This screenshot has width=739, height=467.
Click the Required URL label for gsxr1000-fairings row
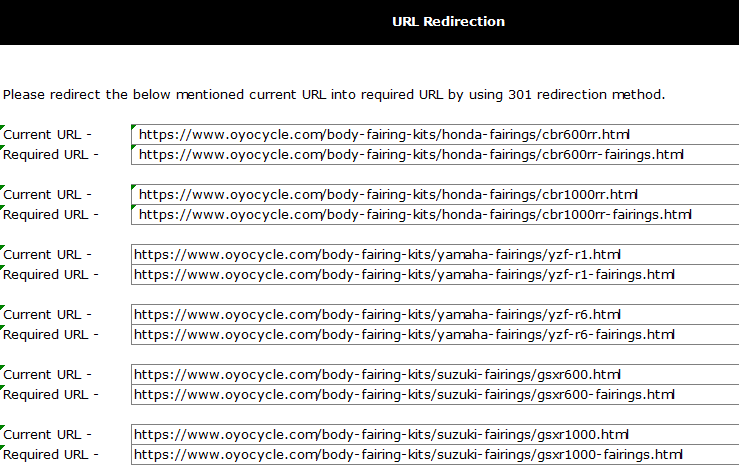click(50, 454)
